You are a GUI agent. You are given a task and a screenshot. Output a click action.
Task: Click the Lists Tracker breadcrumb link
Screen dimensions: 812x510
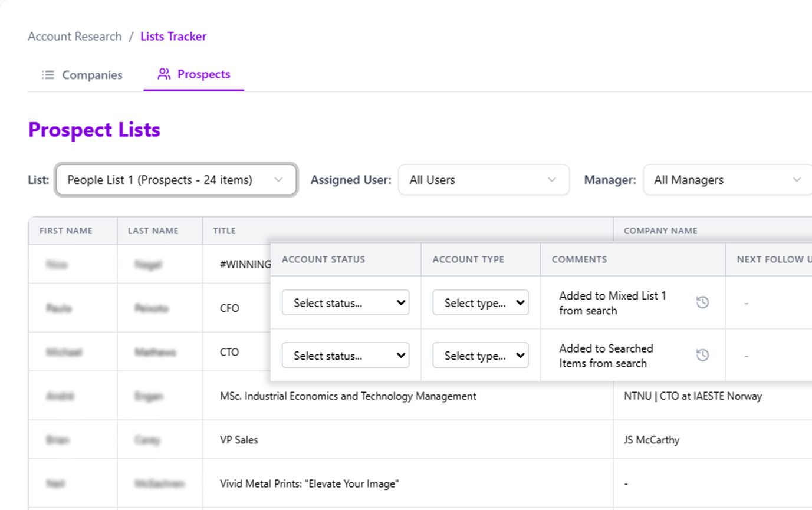173,36
